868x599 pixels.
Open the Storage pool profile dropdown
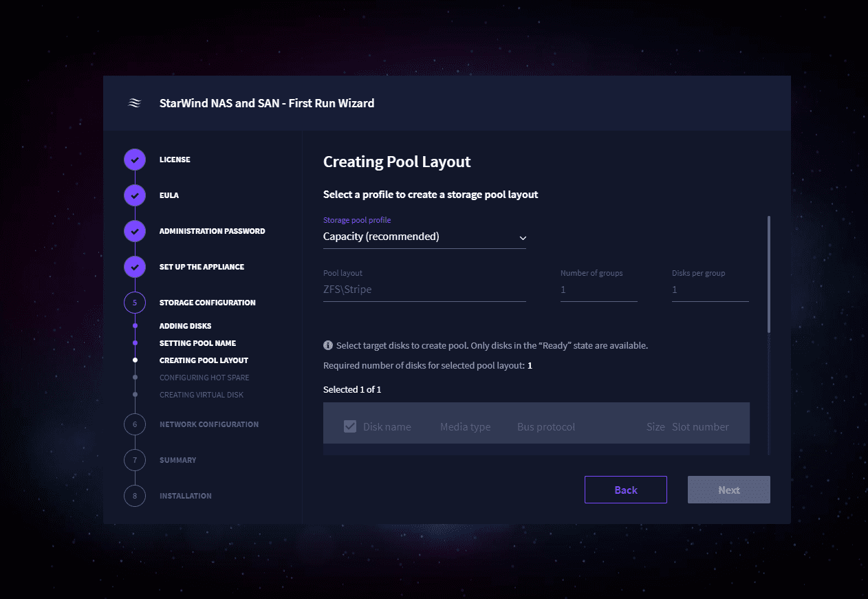pos(424,237)
